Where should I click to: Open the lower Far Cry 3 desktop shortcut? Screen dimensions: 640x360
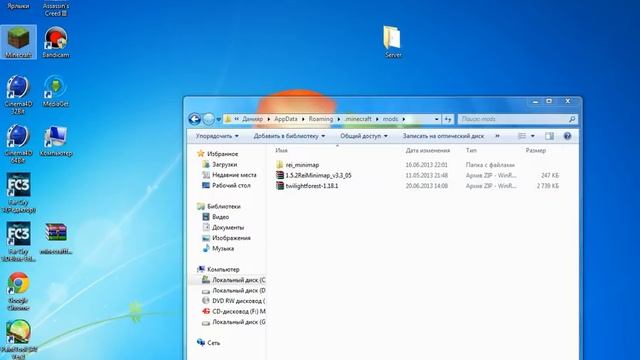point(18,242)
